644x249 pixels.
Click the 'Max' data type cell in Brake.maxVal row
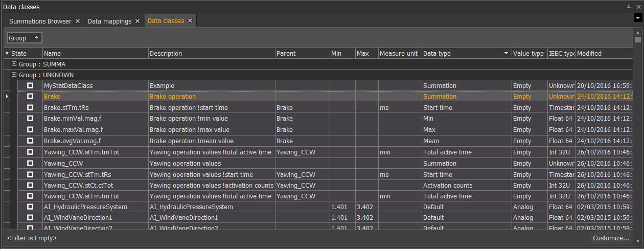click(x=467, y=130)
